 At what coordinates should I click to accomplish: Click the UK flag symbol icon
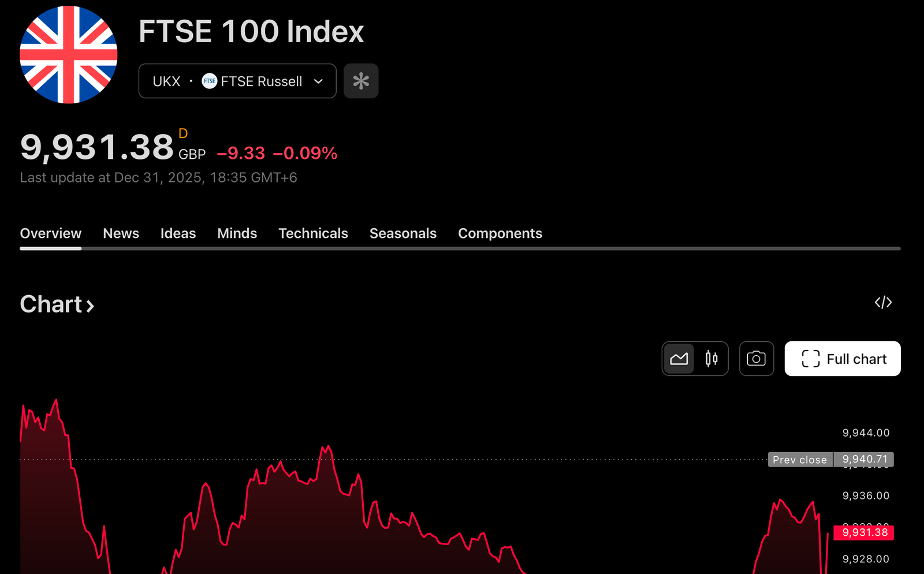coord(69,54)
